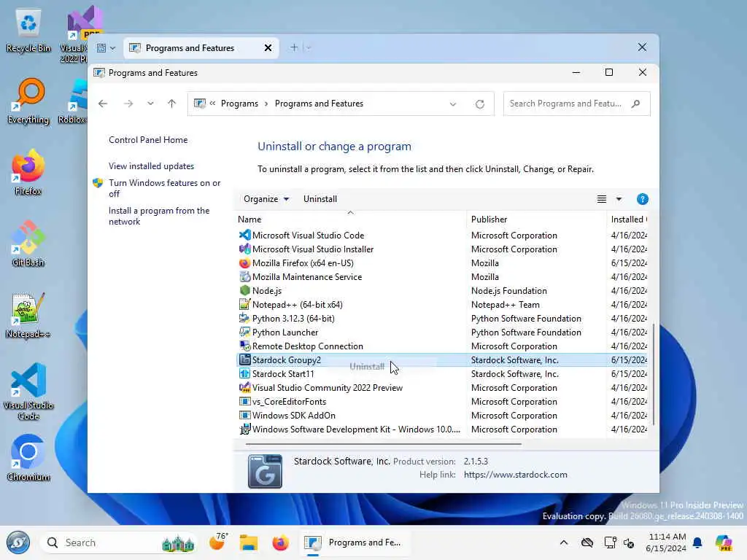
Task: Open Firefox from the taskbar
Action: [280, 542]
